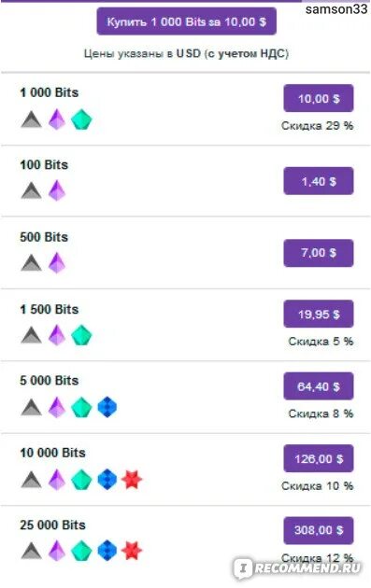Viewport: 371px width, 588px height.
Task: Purchase 500 Bits for 7,00 $
Action: click(319, 253)
